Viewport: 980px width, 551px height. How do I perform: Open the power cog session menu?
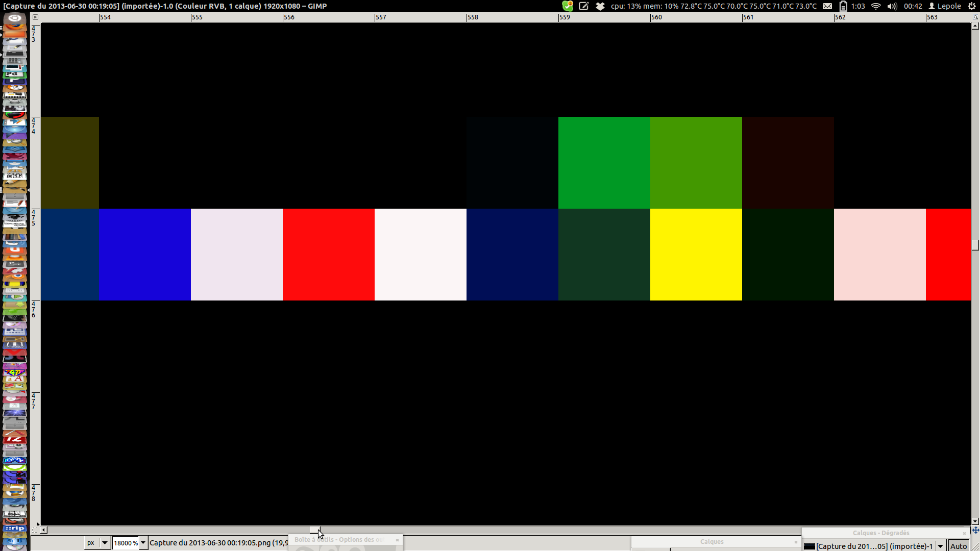(x=972, y=6)
